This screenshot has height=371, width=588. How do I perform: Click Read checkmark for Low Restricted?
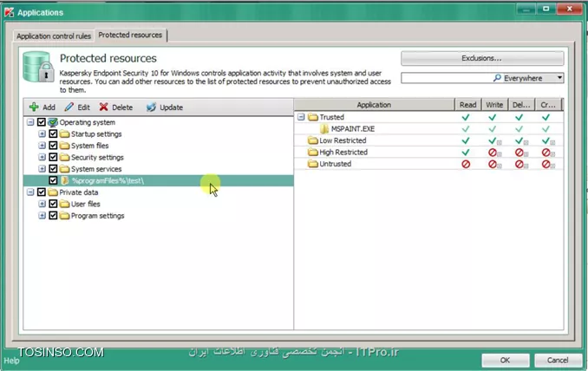tap(466, 141)
